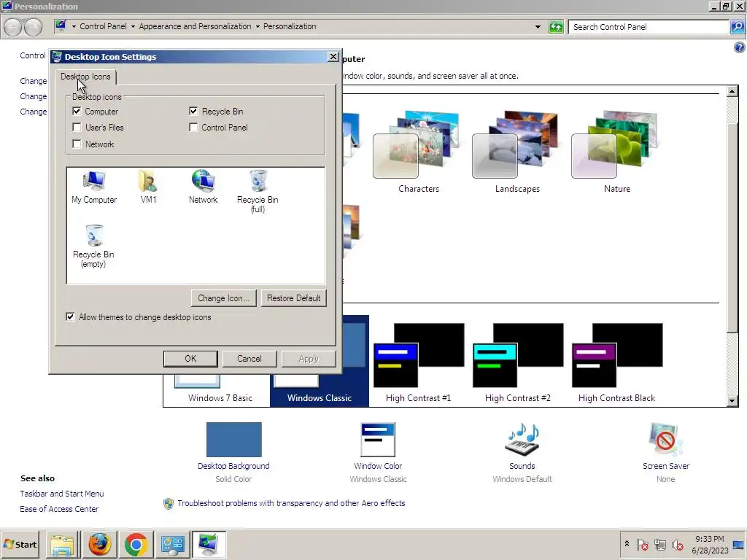Click the network tray icon
The image size is (747, 560).
click(x=659, y=544)
